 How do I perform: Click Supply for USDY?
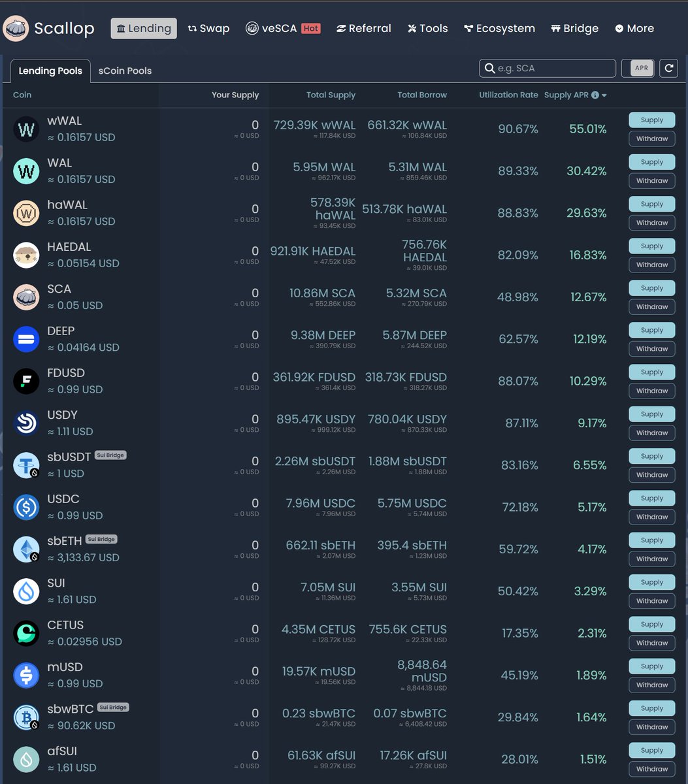click(652, 414)
